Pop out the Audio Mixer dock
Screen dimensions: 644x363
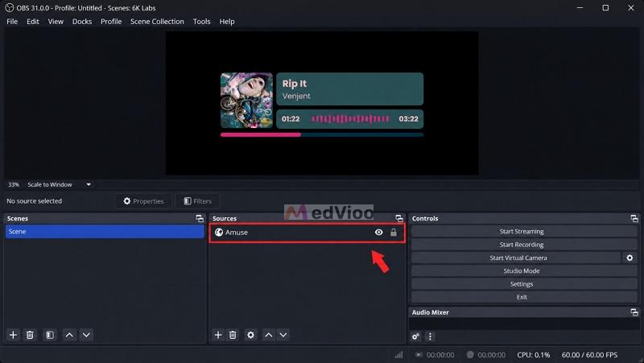pos(634,312)
